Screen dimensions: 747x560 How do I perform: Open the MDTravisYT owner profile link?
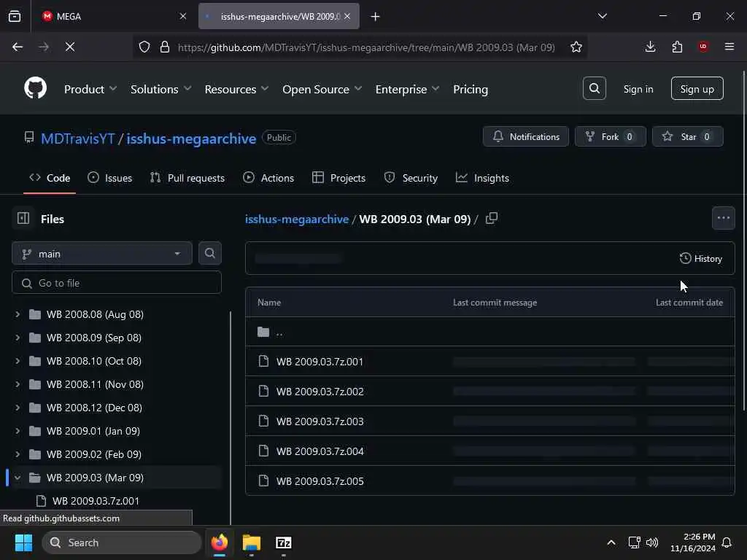pyautogui.click(x=77, y=139)
